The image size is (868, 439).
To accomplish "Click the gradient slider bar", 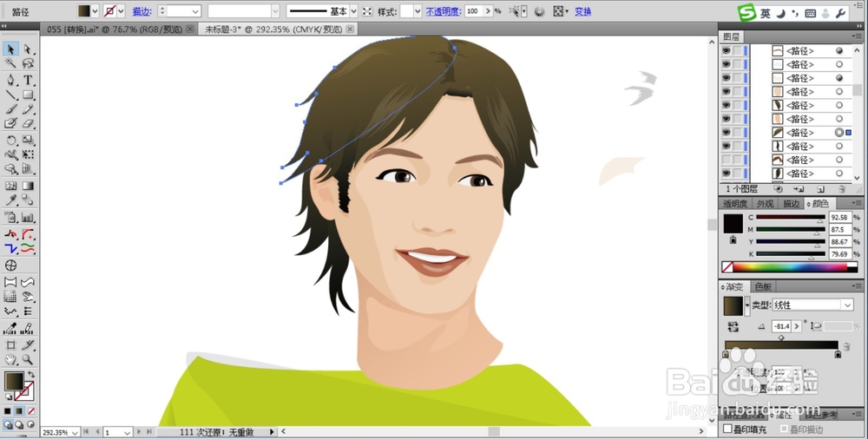I will pos(781,345).
